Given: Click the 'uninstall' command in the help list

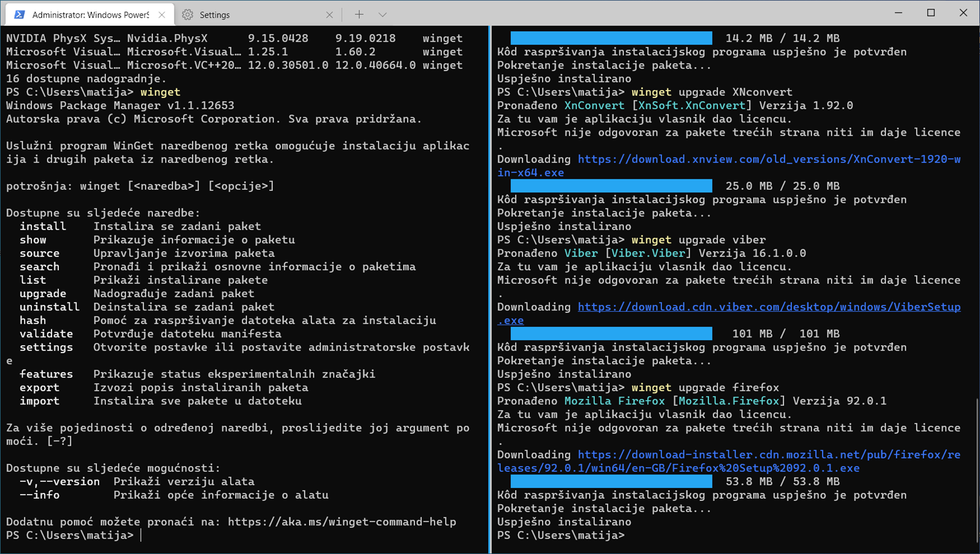Looking at the screenshot, I should pyautogui.click(x=50, y=307).
